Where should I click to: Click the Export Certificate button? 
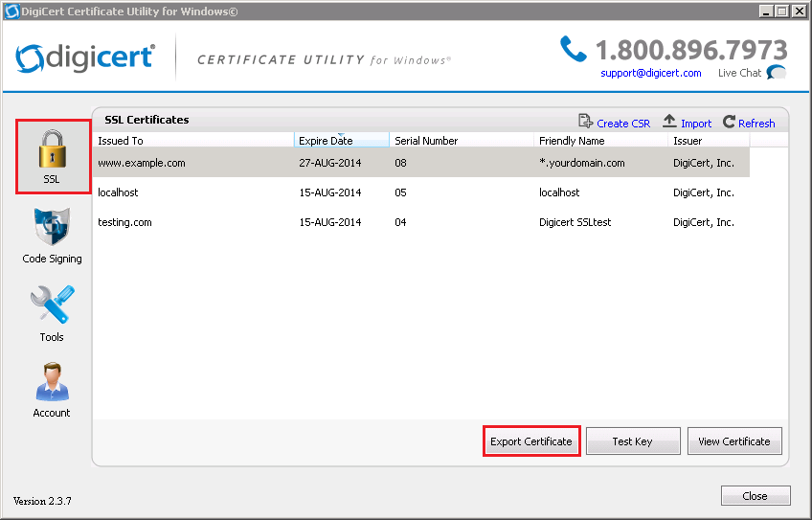531,441
